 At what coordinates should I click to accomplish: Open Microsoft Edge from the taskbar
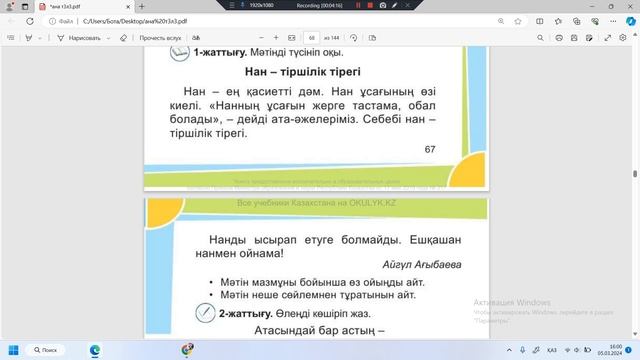pos(95,350)
